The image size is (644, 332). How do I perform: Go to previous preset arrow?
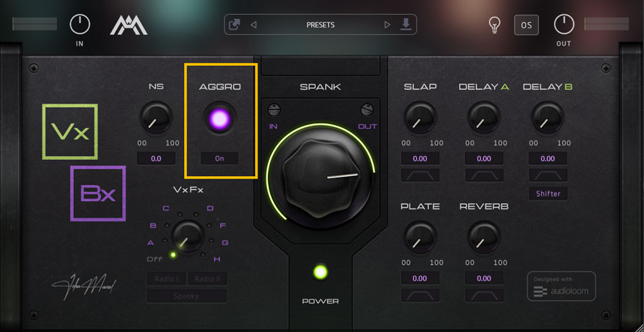(x=253, y=25)
